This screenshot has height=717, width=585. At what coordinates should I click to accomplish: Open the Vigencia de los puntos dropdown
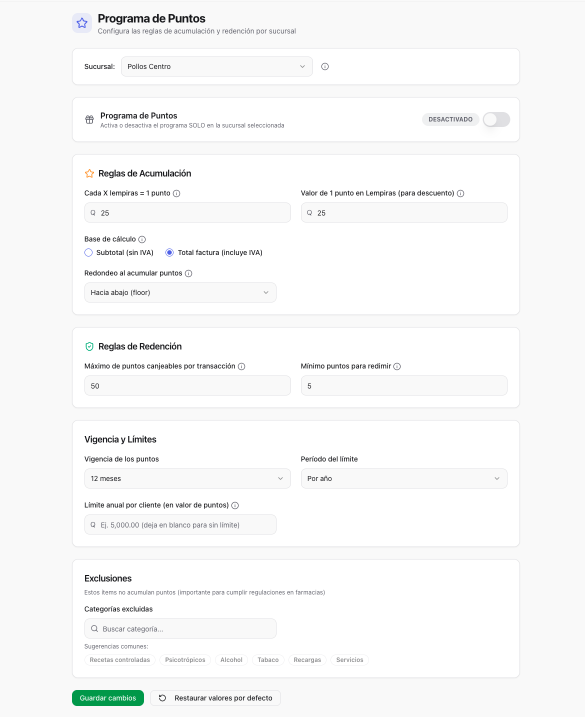(187, 478)
